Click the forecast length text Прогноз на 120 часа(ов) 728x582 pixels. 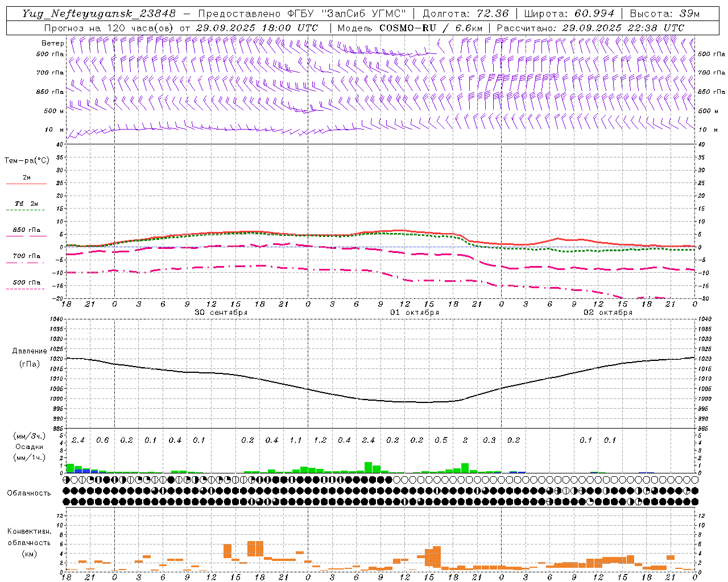click(109, 28)
